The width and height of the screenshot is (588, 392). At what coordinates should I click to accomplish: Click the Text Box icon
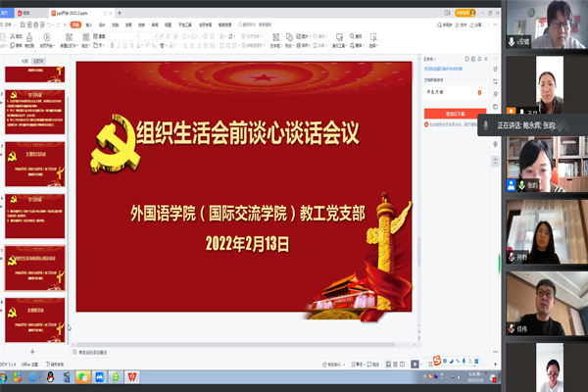point(276,37)
